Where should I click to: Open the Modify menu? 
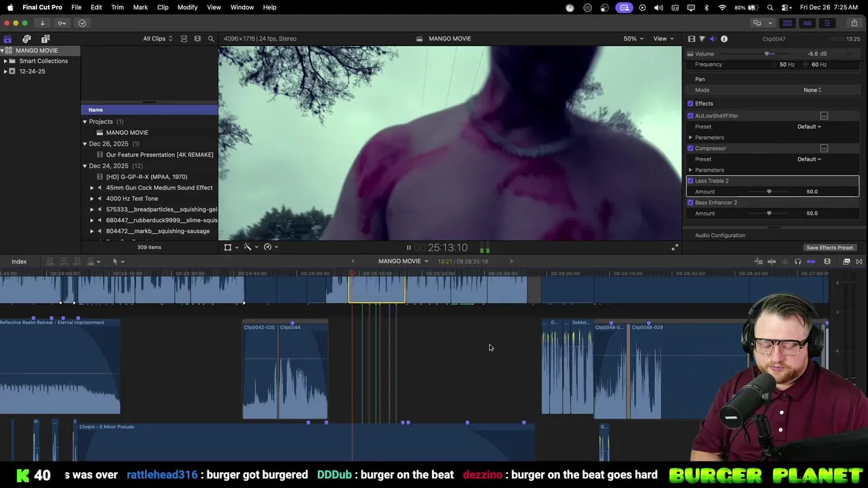click(187, 7)
